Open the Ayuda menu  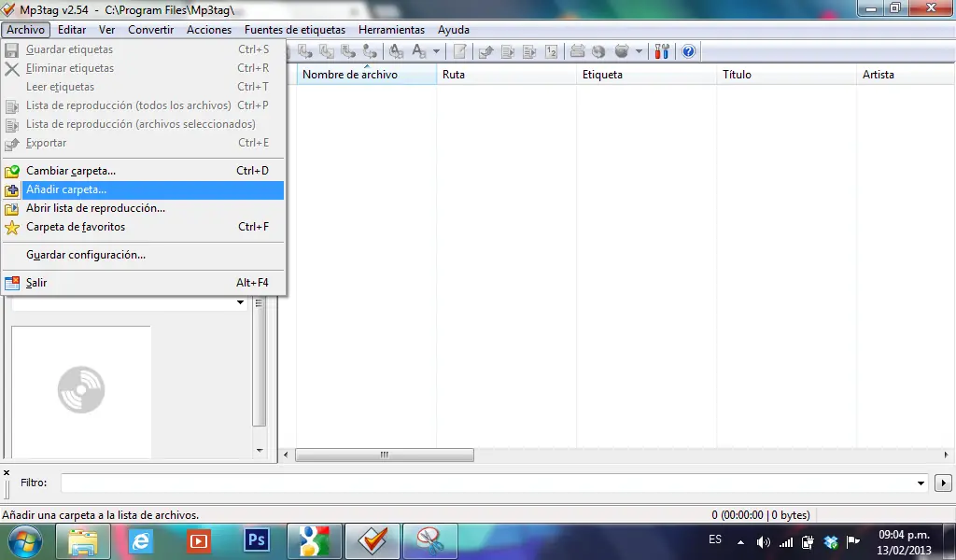pyautogui.click(x=454, y=29)
